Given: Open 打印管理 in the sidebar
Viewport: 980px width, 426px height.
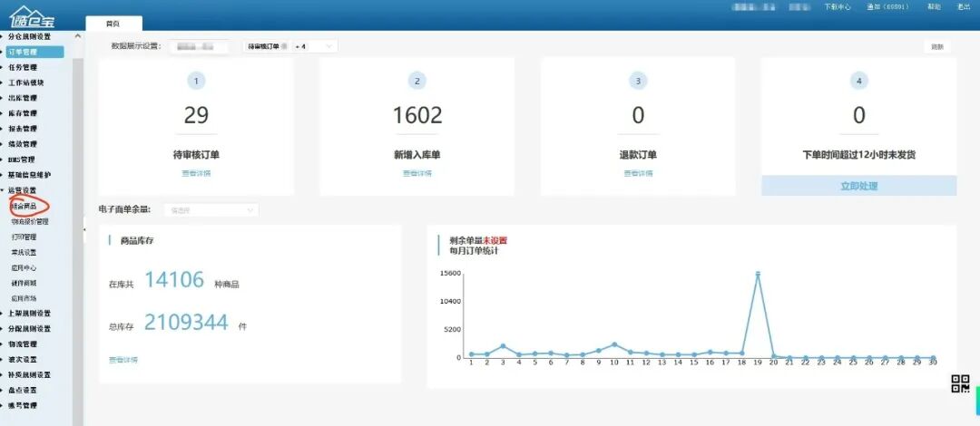Looking at the screenshot, I should tap(24, 237).
